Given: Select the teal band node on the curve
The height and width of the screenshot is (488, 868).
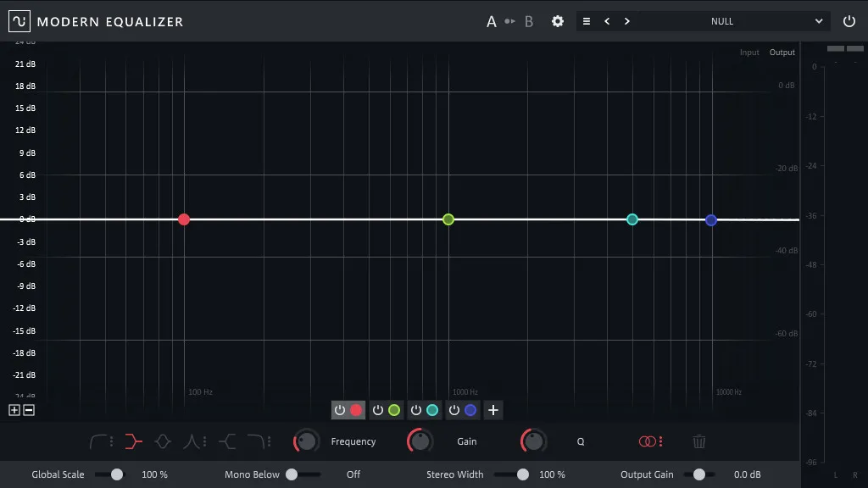Looking at the screenshot, I should (x=632, y=219).
